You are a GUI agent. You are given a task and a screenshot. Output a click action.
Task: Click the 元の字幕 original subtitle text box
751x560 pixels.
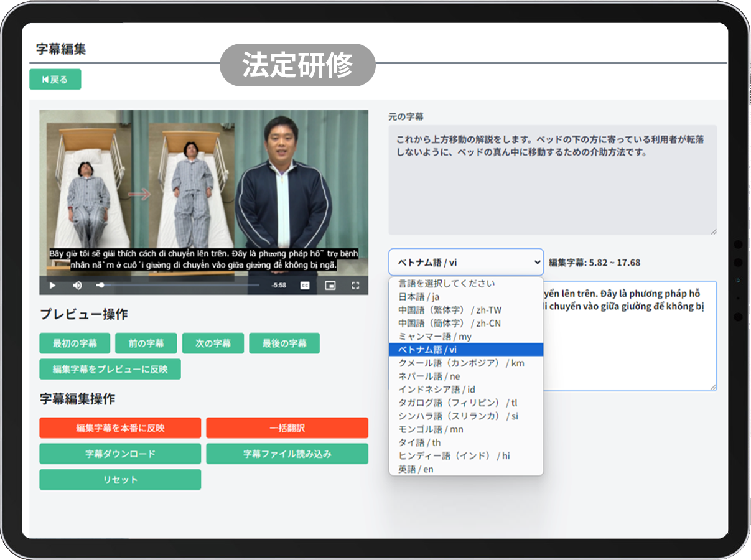coord(553,180)
